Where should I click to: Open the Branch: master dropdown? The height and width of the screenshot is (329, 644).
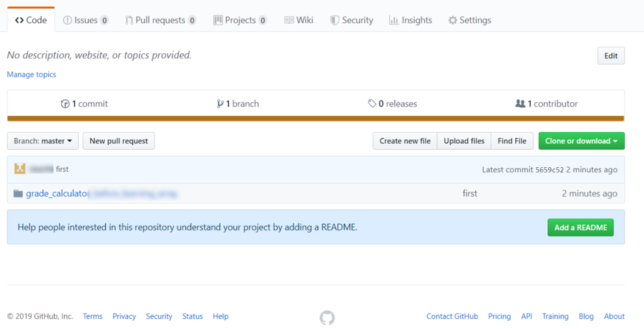(43, 141)
